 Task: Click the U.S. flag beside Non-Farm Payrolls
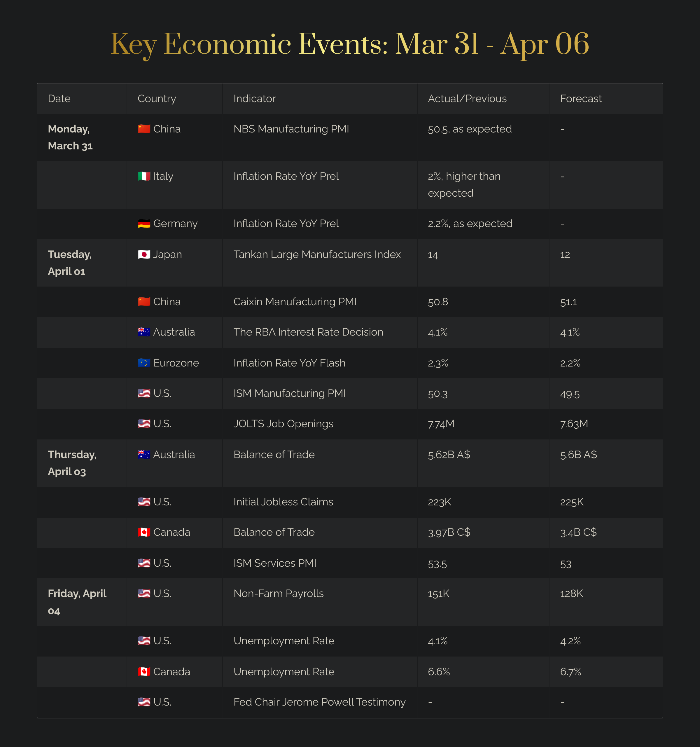pos(144,594)
